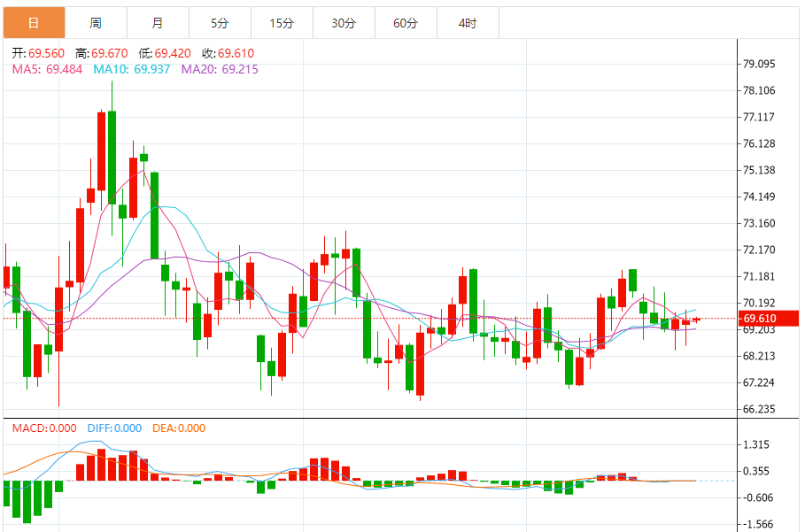
Task: Click the DIFF:0.000 indicator label
Action: (x=114, y=428)
